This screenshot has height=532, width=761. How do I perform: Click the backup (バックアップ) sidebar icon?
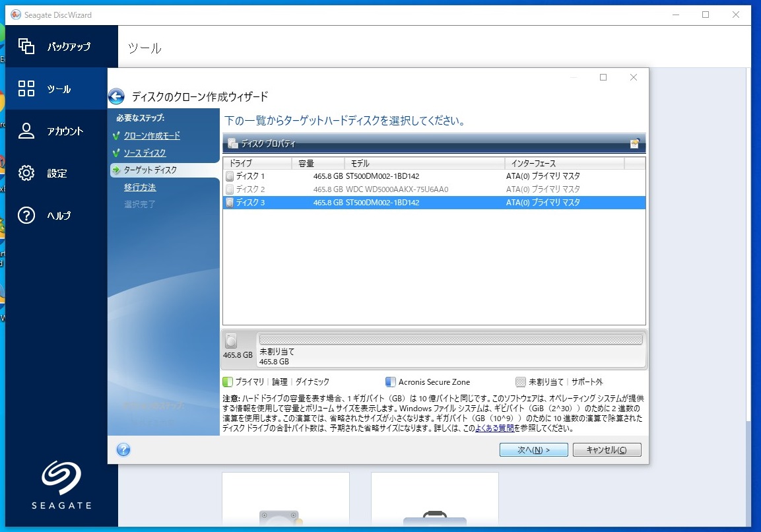click(x=26, y=46)
